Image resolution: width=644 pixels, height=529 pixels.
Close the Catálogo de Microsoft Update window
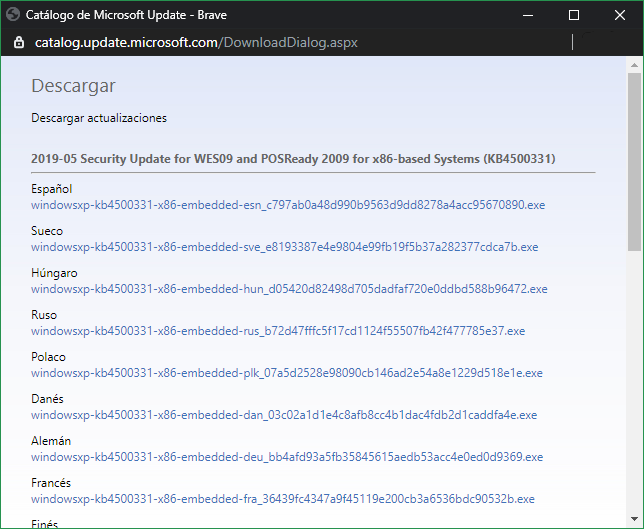point(620,15)
